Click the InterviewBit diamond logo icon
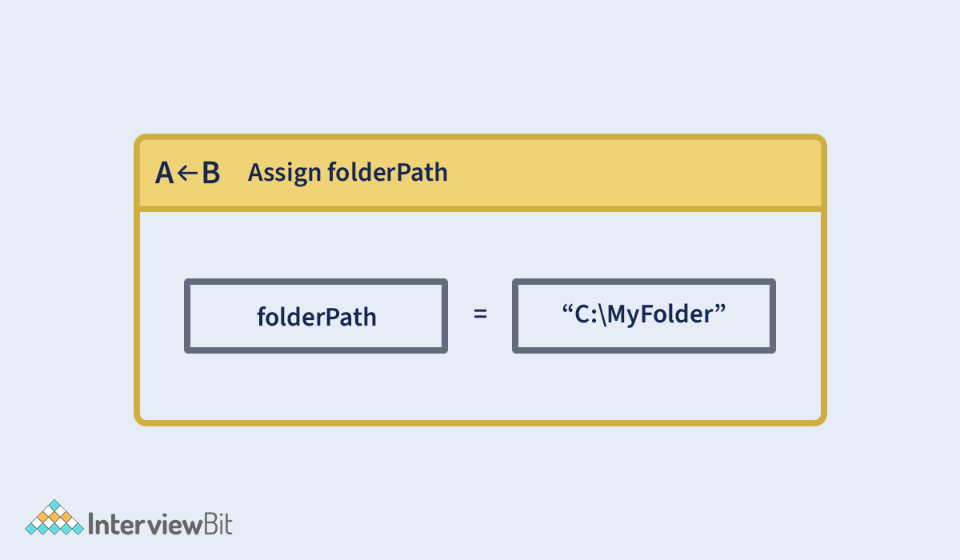The image size is (960, 560). coord(54,518)
